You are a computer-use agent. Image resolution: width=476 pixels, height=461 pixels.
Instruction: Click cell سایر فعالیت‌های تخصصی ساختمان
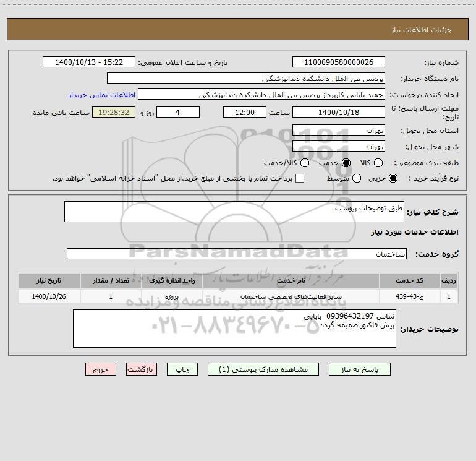[x=291, y=296]
